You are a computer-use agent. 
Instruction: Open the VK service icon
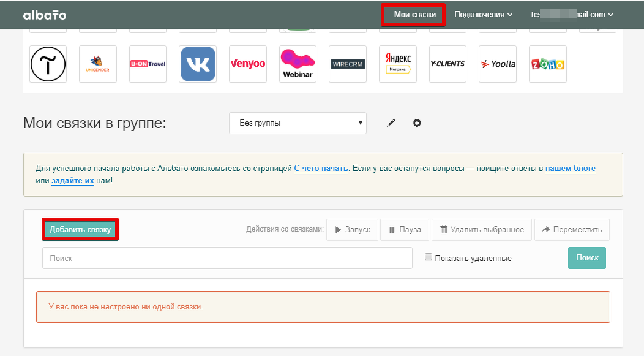tap(198, 64)
